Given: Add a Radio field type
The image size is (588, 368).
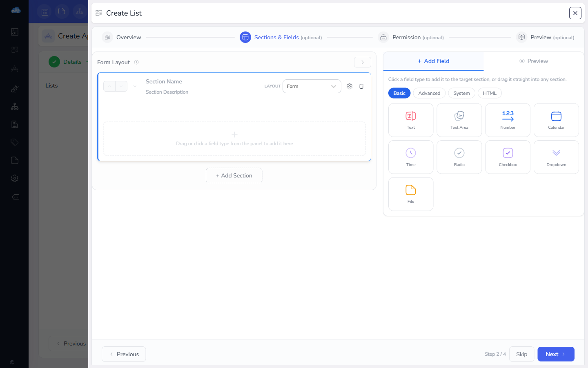Looking at the screenshot, I should point(459,157).
